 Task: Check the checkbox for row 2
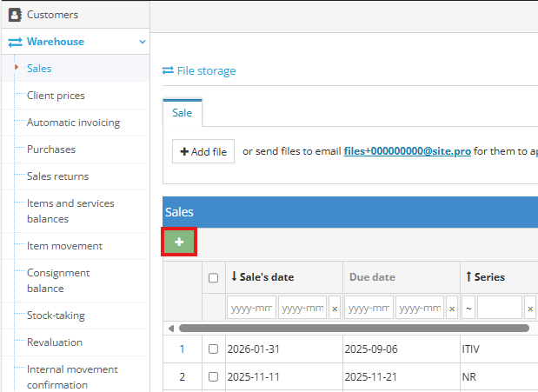tap(214, 377)
